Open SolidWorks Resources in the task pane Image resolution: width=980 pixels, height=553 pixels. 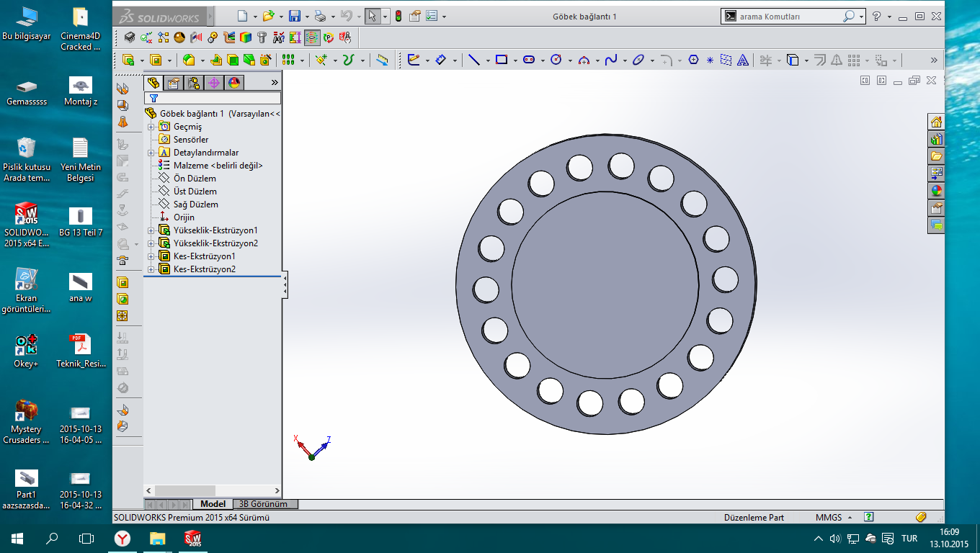coord(936,122)
